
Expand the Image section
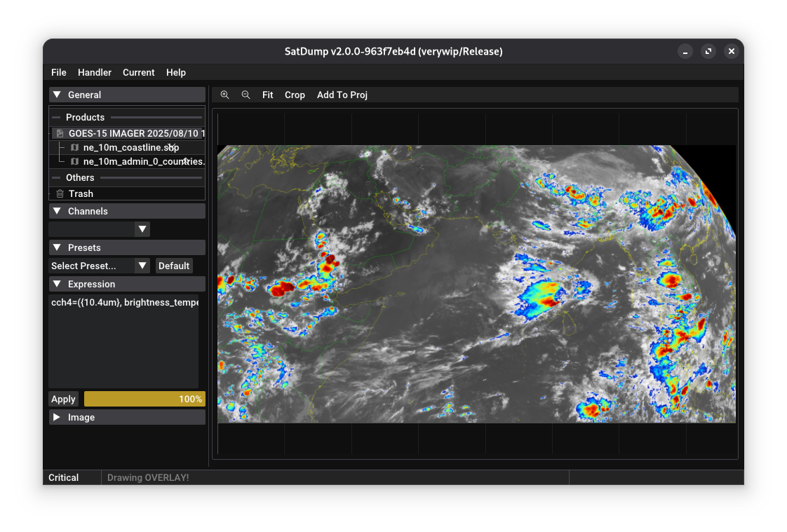click(x=57, y=417)
